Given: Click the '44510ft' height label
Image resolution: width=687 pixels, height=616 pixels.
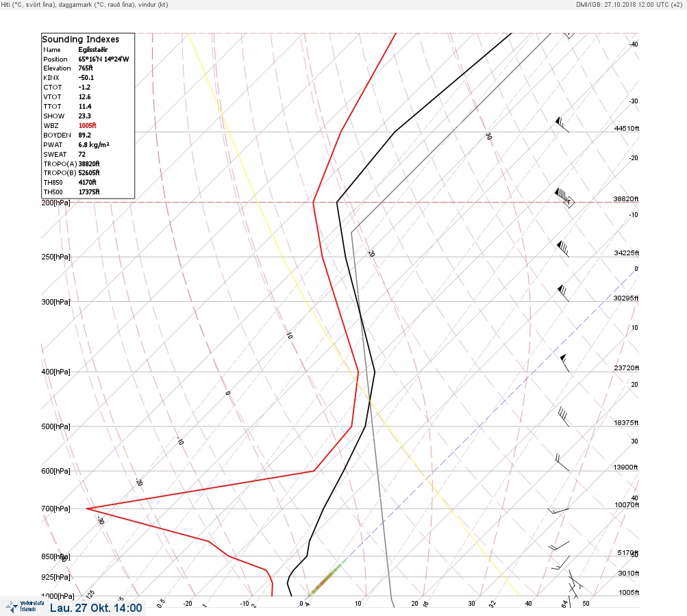Looking at the screenshot, I should pos(627,128).
